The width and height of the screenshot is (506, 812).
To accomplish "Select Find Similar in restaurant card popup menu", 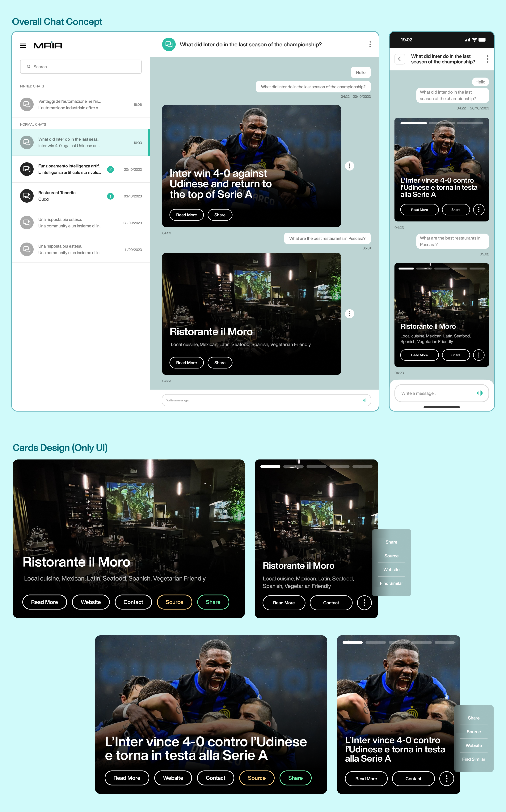I will 391,583.
